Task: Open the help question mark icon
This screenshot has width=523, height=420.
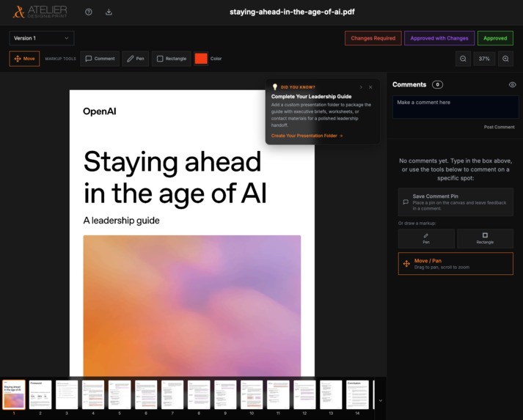Action: point(89,12)
